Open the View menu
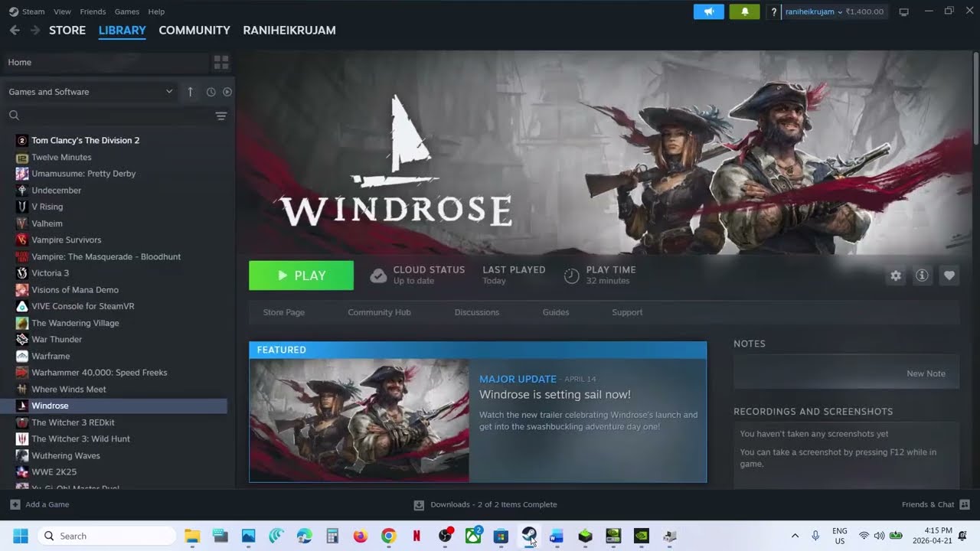The width and height of the screenshot is (980, 551). pos(63,11)
